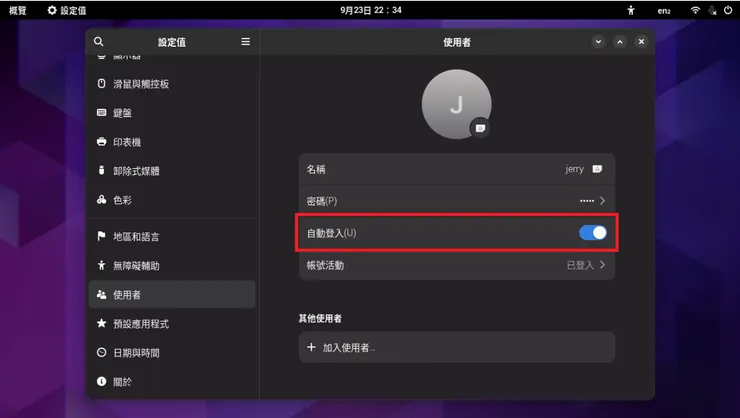Click the 已登入 status text

point(580,265)
